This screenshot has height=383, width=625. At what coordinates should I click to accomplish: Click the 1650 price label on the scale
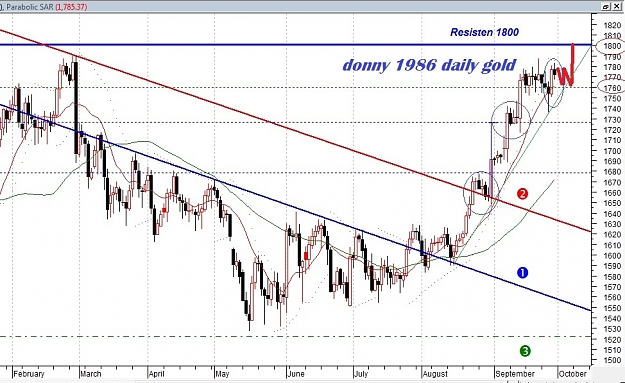612,203
